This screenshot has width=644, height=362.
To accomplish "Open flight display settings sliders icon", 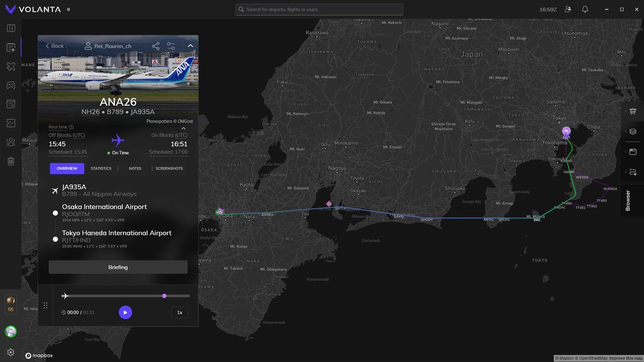I will click(171, 46).
